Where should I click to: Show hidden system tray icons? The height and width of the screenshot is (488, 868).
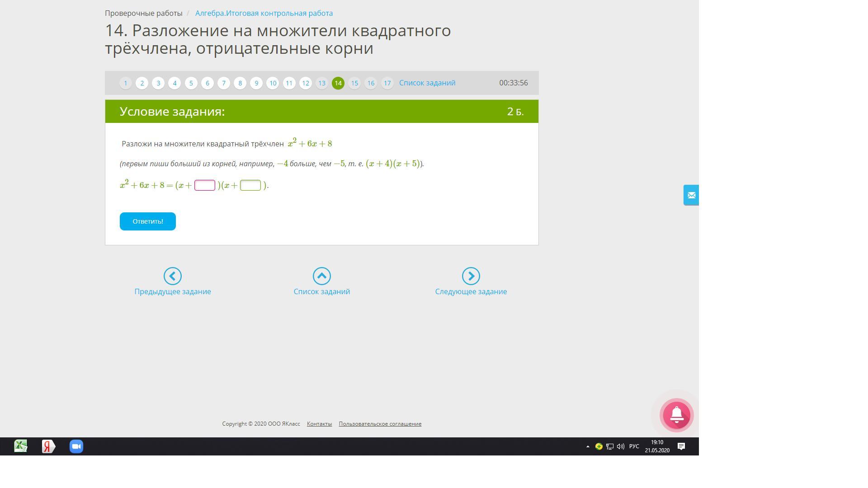tap(588, 446)
